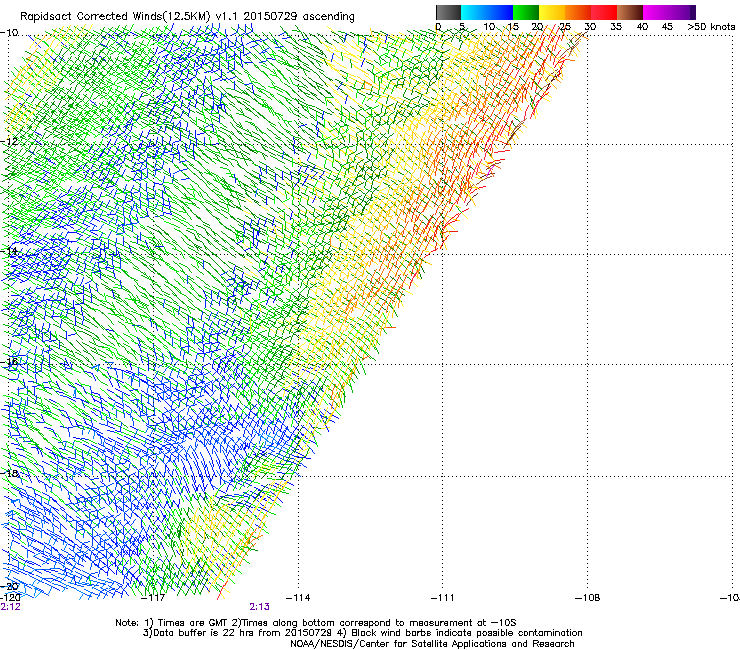Click legend tick label '10'
The width and height of the screenshot is (740, 650).
pos(489,27)
